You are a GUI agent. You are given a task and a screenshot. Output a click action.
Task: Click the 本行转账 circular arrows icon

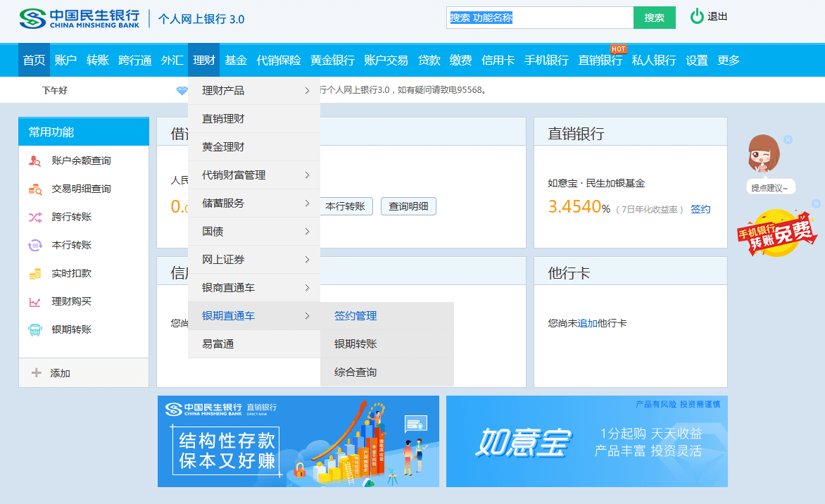coord(34,245)
